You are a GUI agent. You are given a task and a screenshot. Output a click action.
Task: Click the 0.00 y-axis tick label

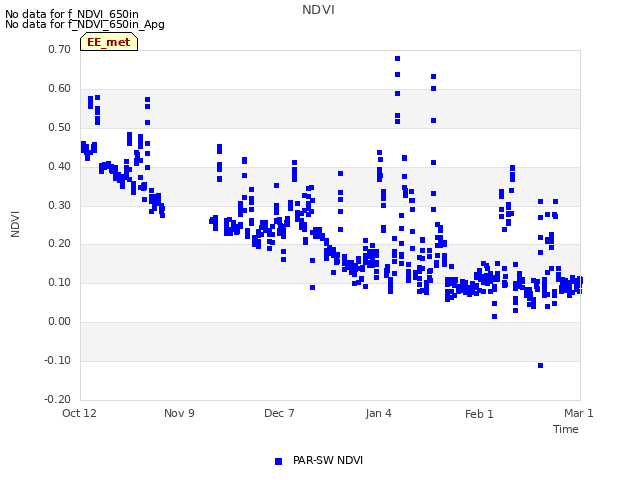[x=60, y=322]
